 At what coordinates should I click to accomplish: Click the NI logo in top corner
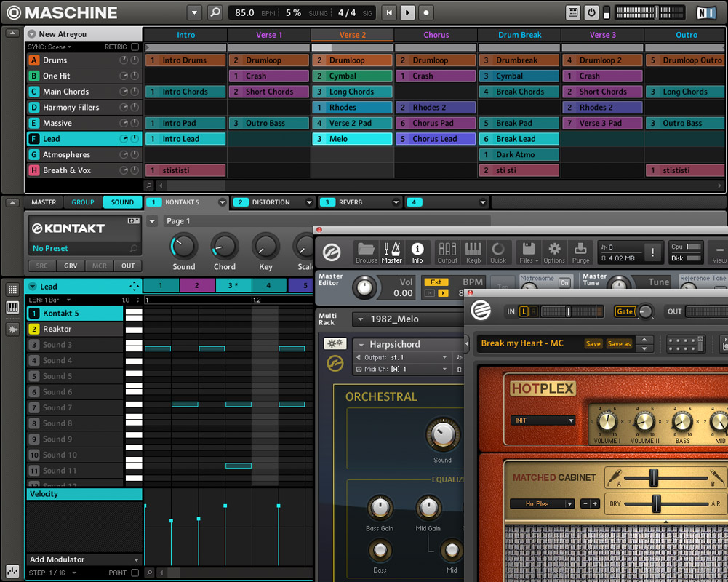click(x=706, y=12)
